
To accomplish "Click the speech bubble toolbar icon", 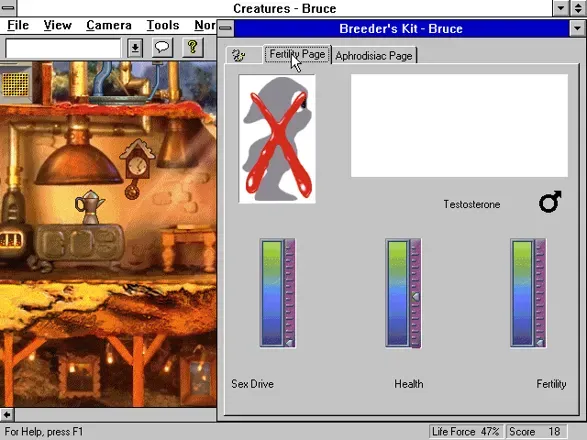I will (x=162, y=47).
